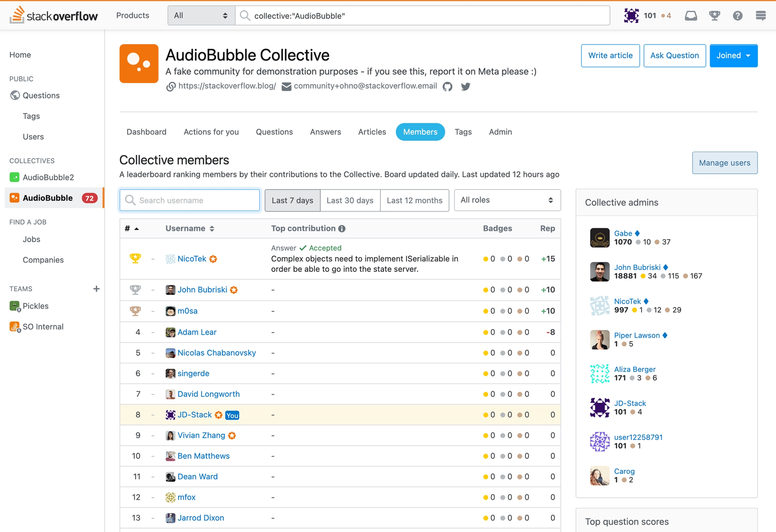Open your profile avatar in top bar

tap(631, 16)
